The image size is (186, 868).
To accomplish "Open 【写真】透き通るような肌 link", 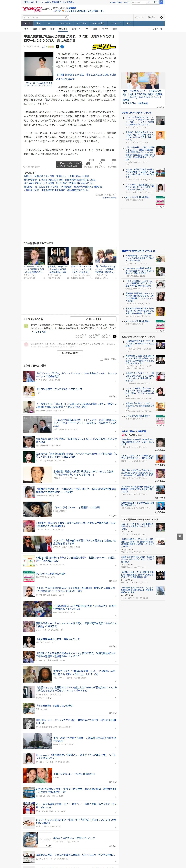I will [x=86, y=77].
